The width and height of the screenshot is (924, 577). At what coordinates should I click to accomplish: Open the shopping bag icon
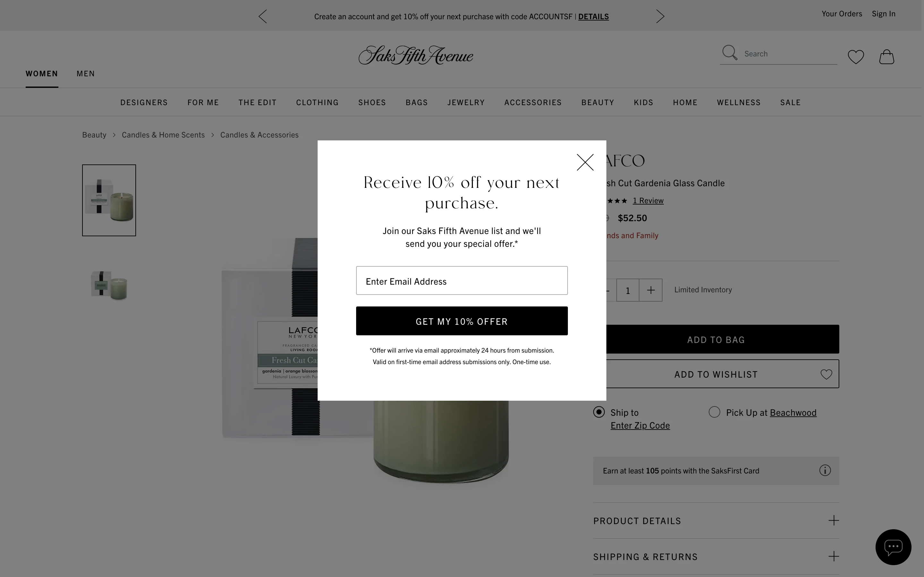coord(886,57)
